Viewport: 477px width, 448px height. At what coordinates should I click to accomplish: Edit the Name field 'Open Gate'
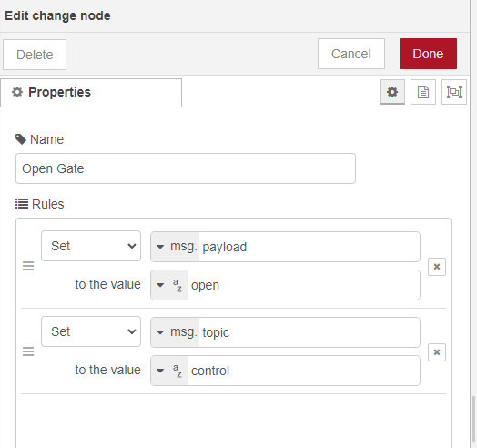click(x=186, y=168)
